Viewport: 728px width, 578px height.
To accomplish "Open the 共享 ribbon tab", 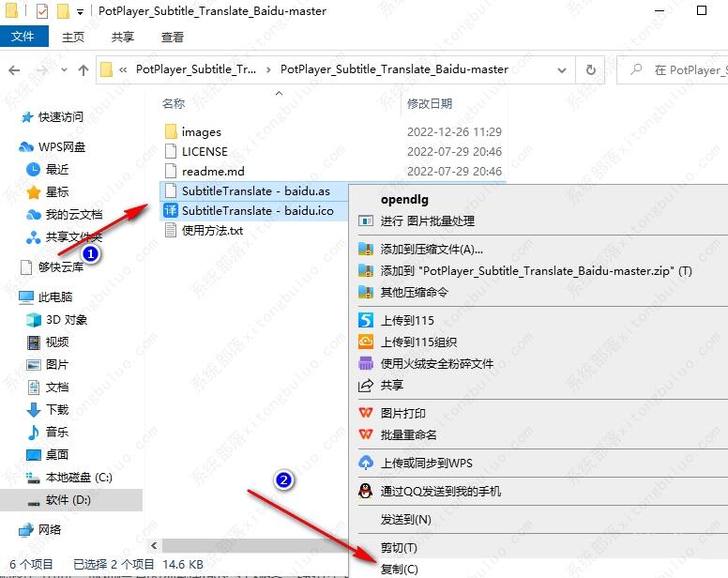I will (x=123, y=37).
